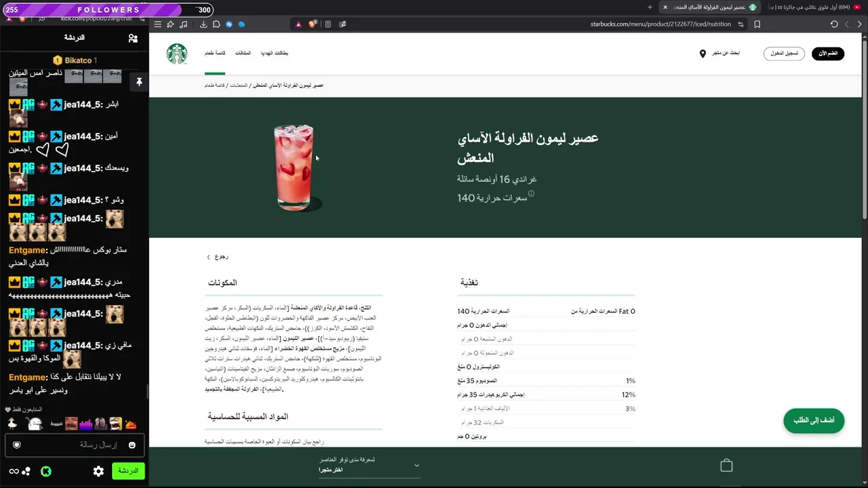The image size is (868, 488).
Task: Reload the page with the refresh icon
Action: point(834,24)
